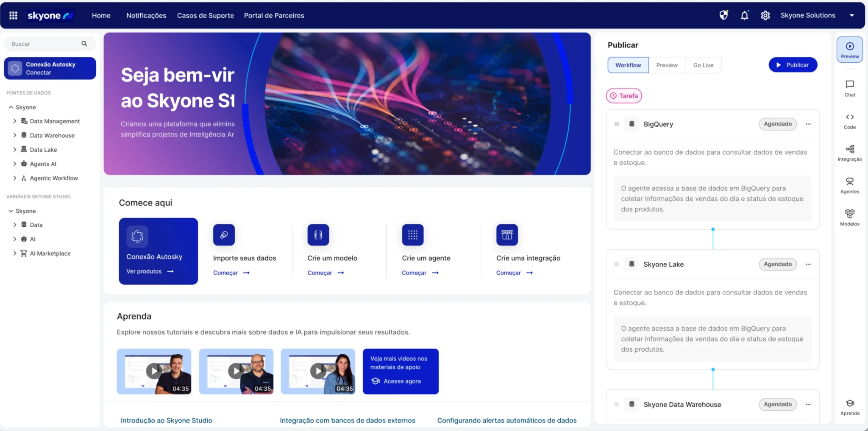Screen dimensions: 868x431
Task: Click Começar under Crie uma integração
Action: (x=515, y=273)
